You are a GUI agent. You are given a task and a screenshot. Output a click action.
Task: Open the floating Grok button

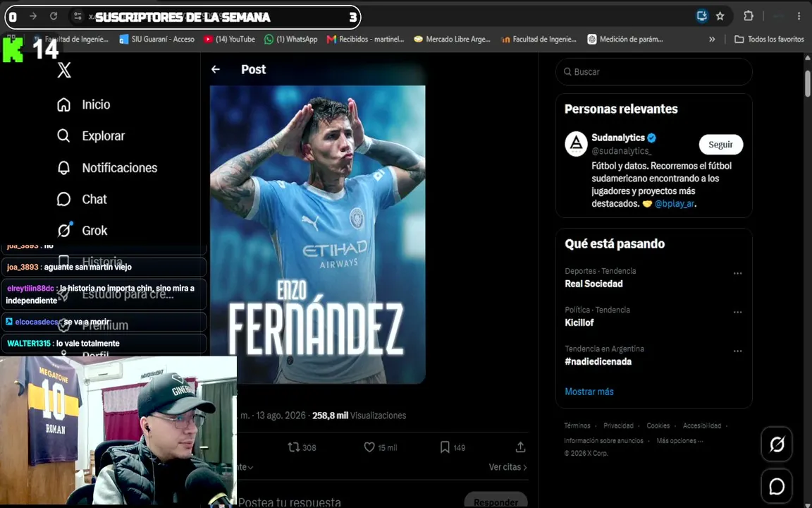776,445
